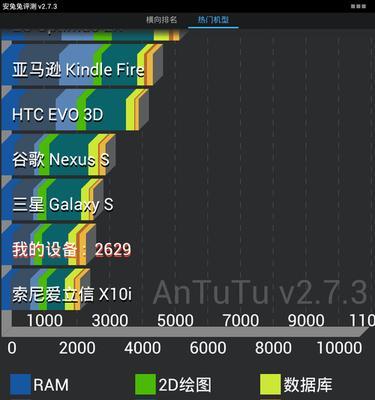Click the 5000 axis tick label

[175, 320]
